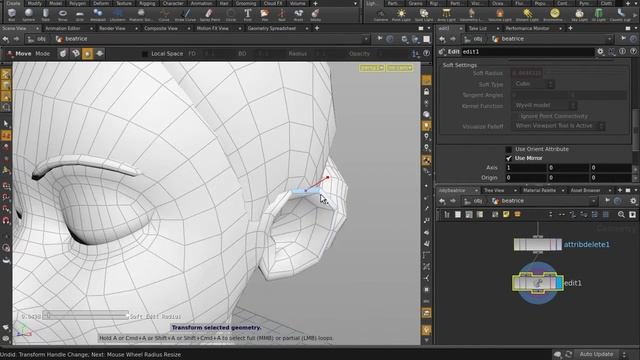
Task: Select the Draw Curve shelf tool
Action: coord(185,15)
